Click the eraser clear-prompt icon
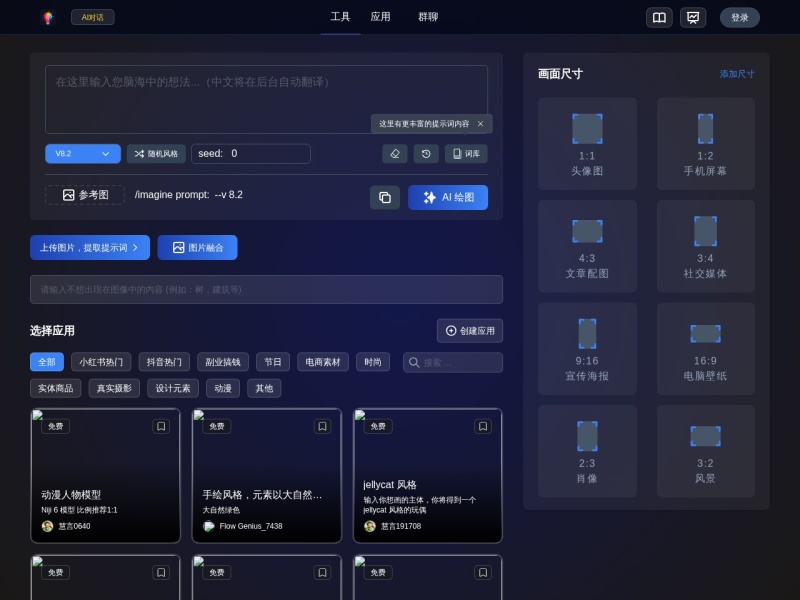Viewport: 800px width, 600px height. point(395,154)
